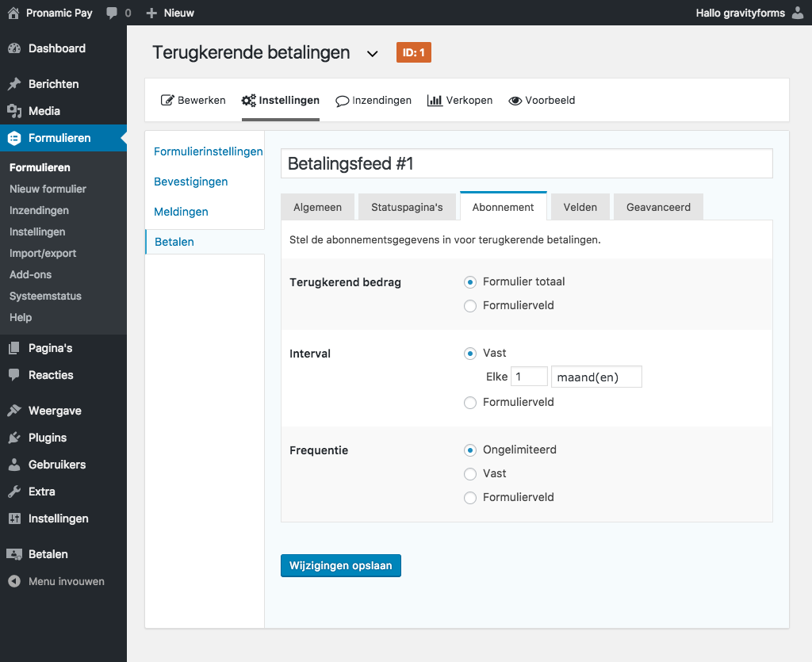Switch to the Geavanceerd tab
812x662 pixels.
[658, 207]
